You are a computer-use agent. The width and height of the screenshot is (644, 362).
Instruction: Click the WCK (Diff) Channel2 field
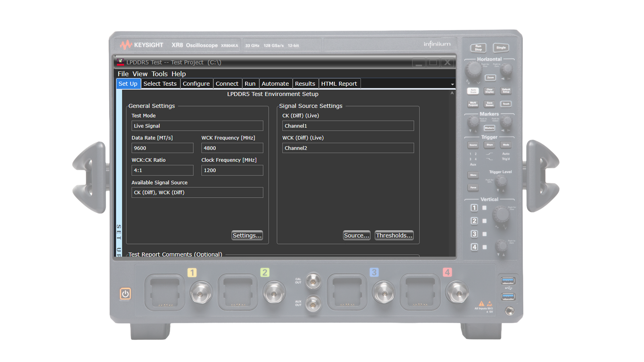(x=348, y=148)
